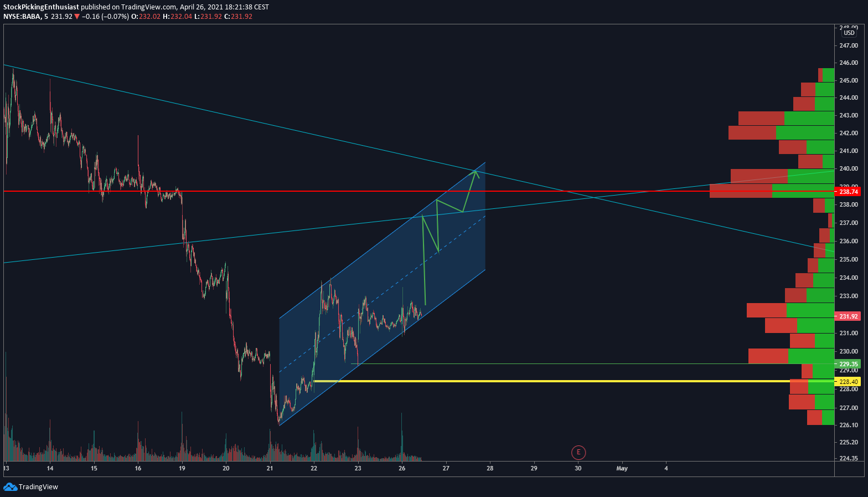The width and height of the screenshot is (868, 497).
Task: Click the 'C:231.92' close value
Action: [238, 17]
